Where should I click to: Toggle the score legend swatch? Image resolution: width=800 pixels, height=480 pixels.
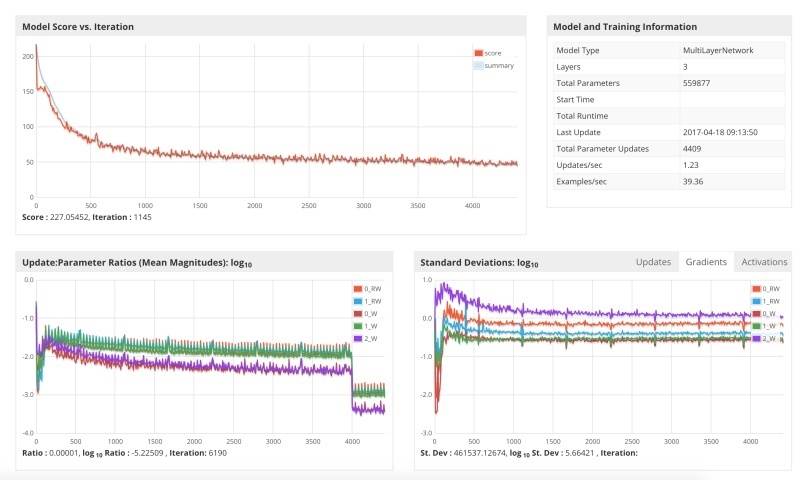479,53
